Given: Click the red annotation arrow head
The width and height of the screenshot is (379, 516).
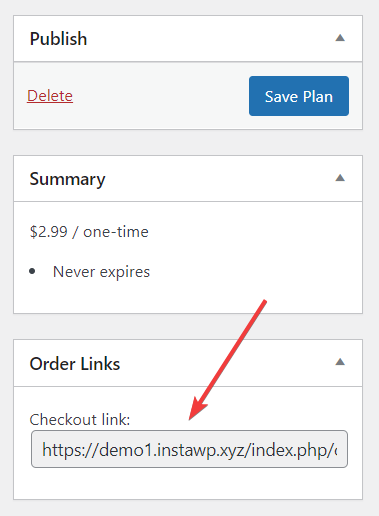Looking at the screenshot, I should [197, 410].
